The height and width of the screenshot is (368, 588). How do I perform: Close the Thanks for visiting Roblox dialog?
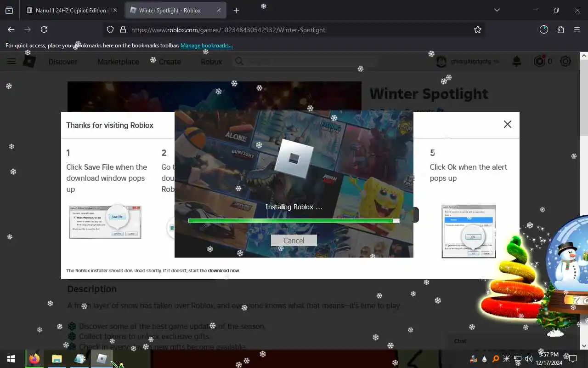tap(507, 124)
